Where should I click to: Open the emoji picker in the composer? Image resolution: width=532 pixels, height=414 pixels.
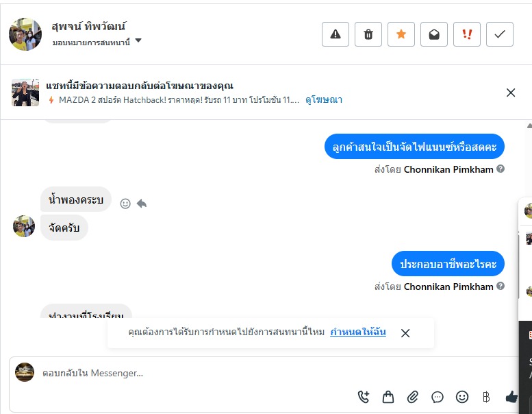[462, 396]
